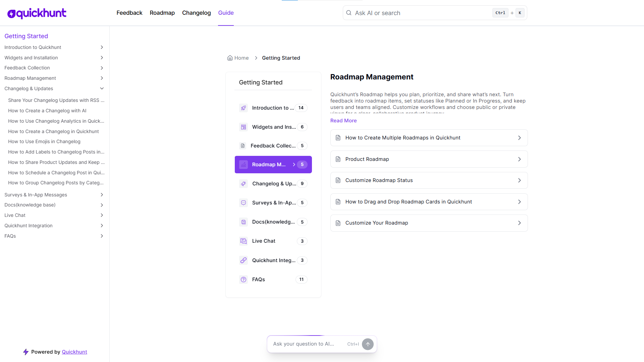
Task: Expand Surveys & In-App Messages section
Action: click(x=102, y=195)
